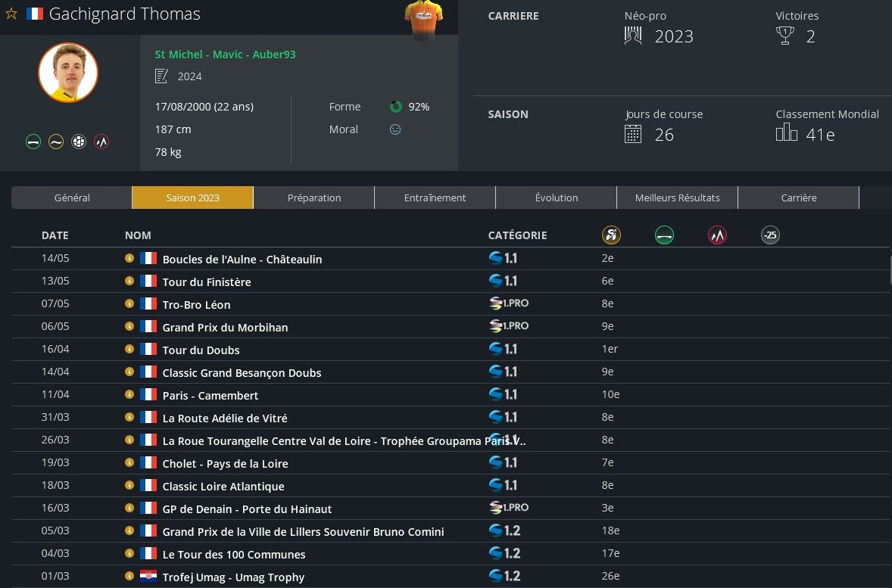
Task: Click the rider portrait thumbnail
Action: pyautogui.click(x=68, y=73)
